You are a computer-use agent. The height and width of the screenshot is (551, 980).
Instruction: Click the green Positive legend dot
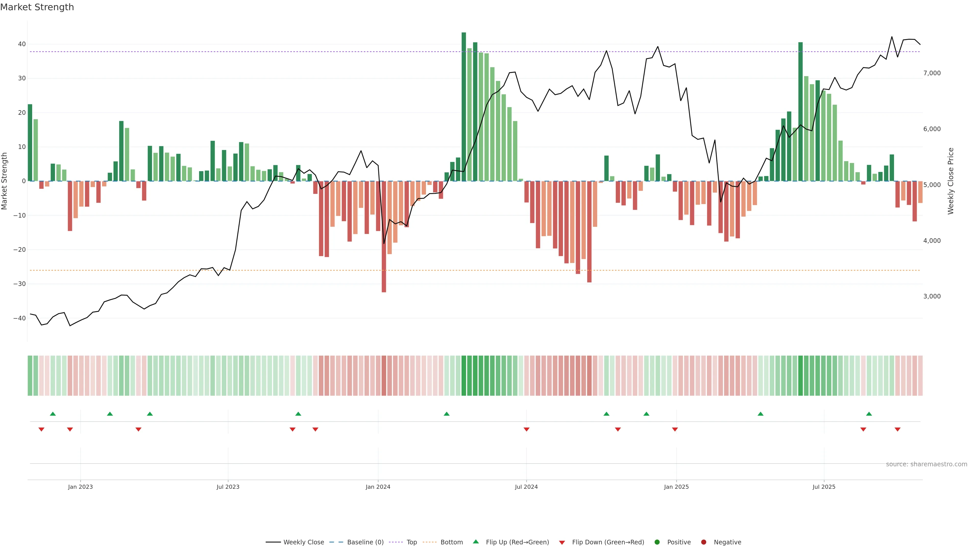[657, 542]
